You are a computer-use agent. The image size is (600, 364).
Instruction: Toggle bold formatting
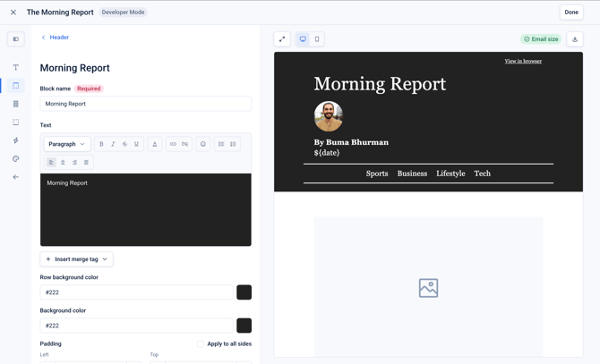101,144
